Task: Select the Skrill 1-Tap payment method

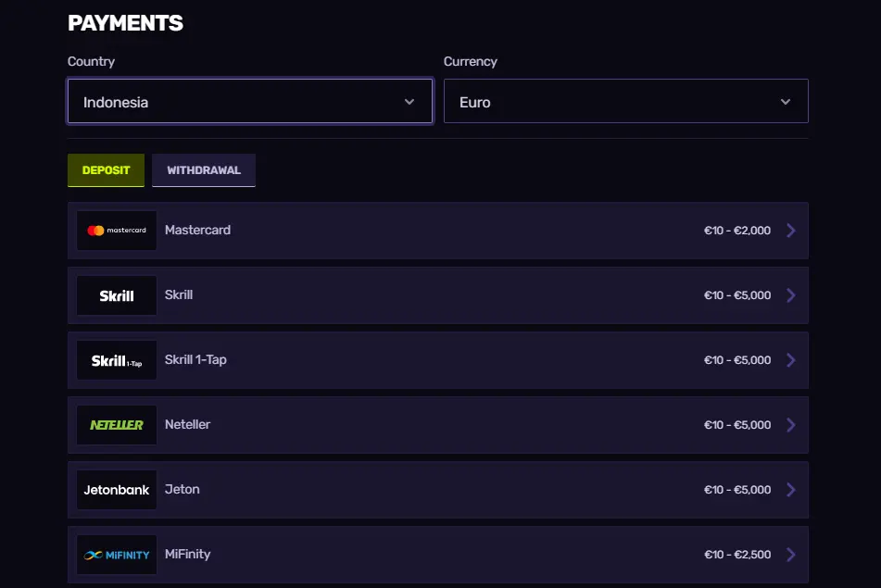Action: (439, 359)
